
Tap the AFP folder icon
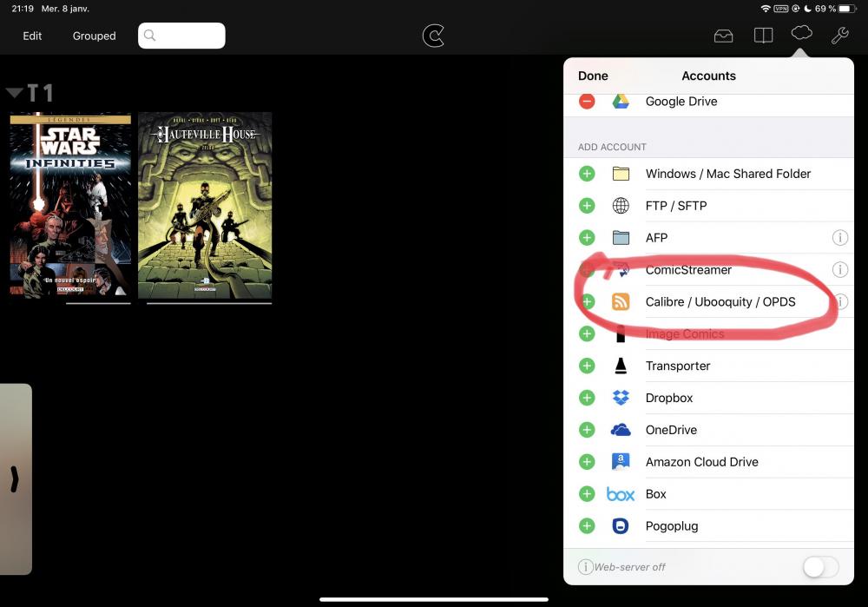[621, 238]
